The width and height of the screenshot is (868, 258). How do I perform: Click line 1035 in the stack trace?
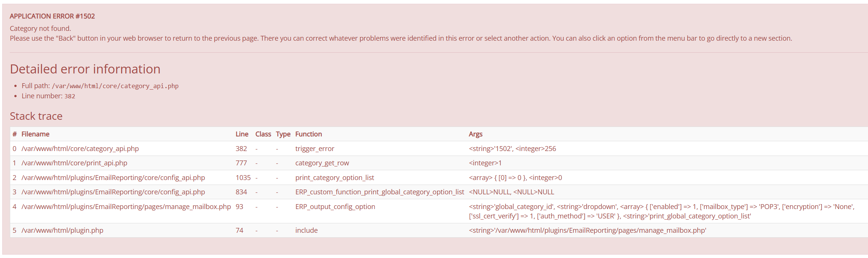click(243, 177)
